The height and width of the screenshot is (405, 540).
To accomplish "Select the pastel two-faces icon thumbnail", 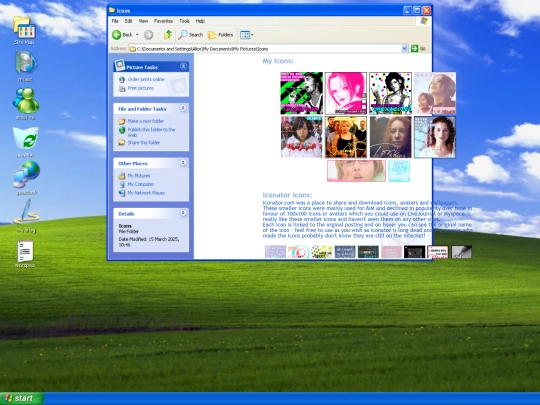I will point(435,93).
